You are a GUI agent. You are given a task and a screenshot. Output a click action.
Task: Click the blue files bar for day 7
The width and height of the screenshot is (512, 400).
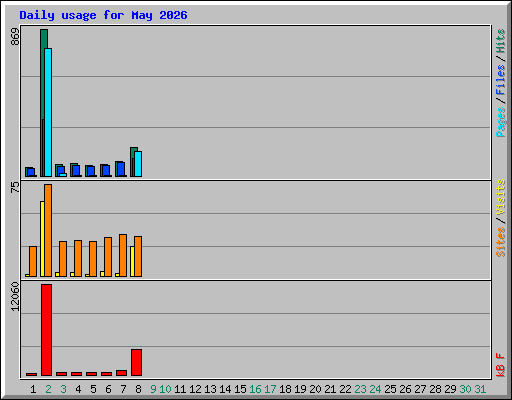pyautogui.click(x=121, y=169)
